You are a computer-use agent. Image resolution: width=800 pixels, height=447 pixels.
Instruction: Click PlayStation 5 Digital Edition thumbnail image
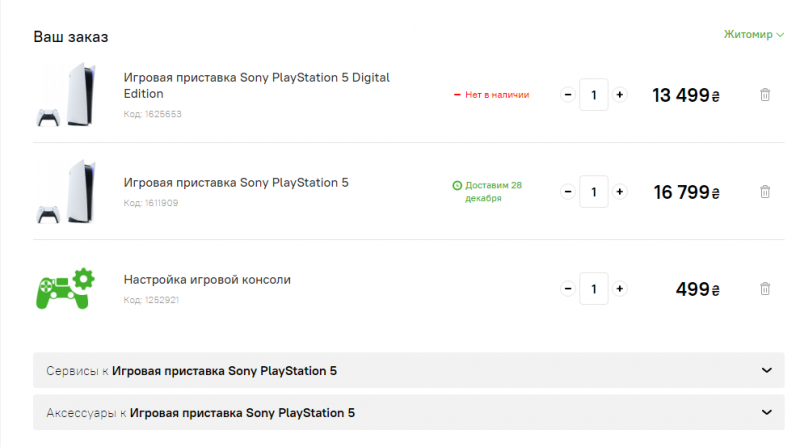coord(65,95)
